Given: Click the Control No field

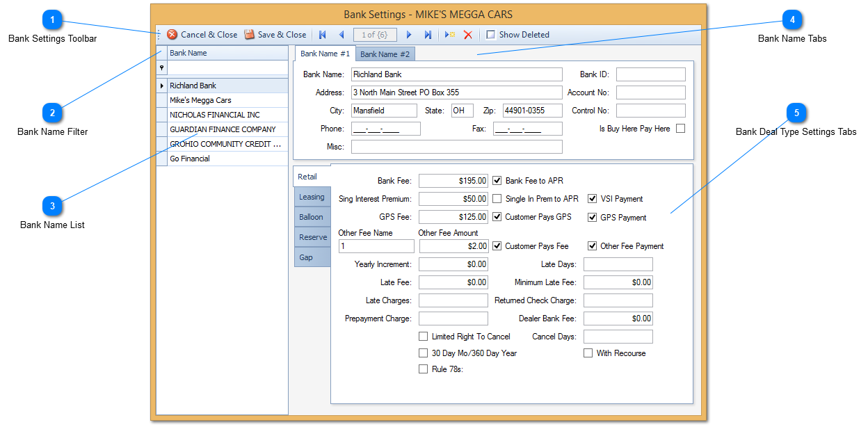Looking at the screenshot, I should [650, 111].
